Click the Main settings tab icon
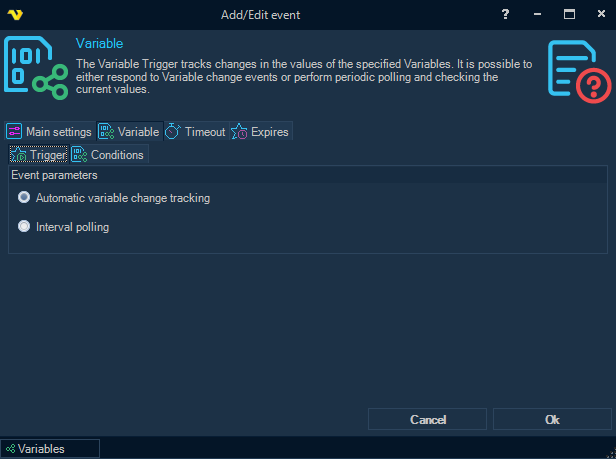 click(14, 132)
